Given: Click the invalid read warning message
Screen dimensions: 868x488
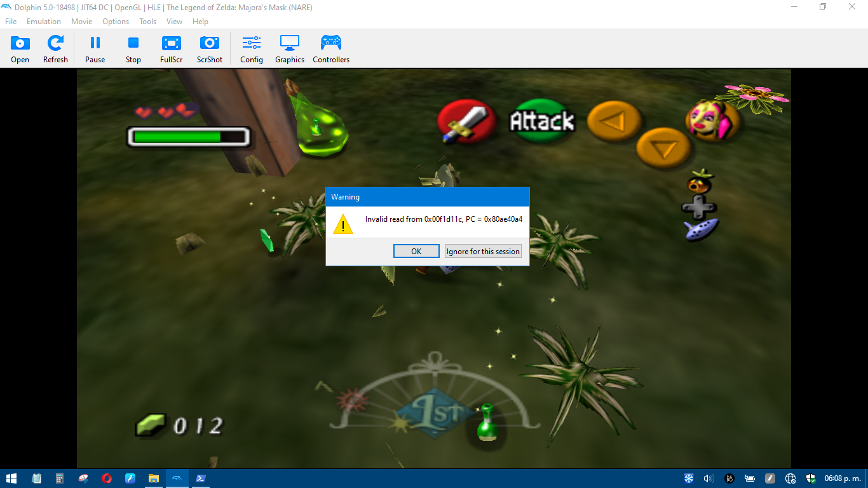Looking at the screenshot, I should click(444, 219).
